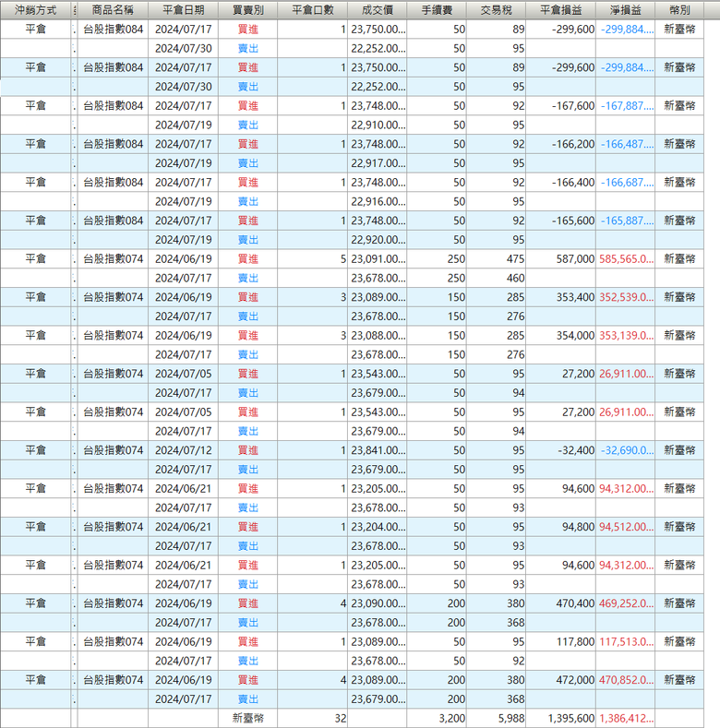Click the 淨損益 column header
Viewport: 720px width, 728px height.
[x=625, y=10]
